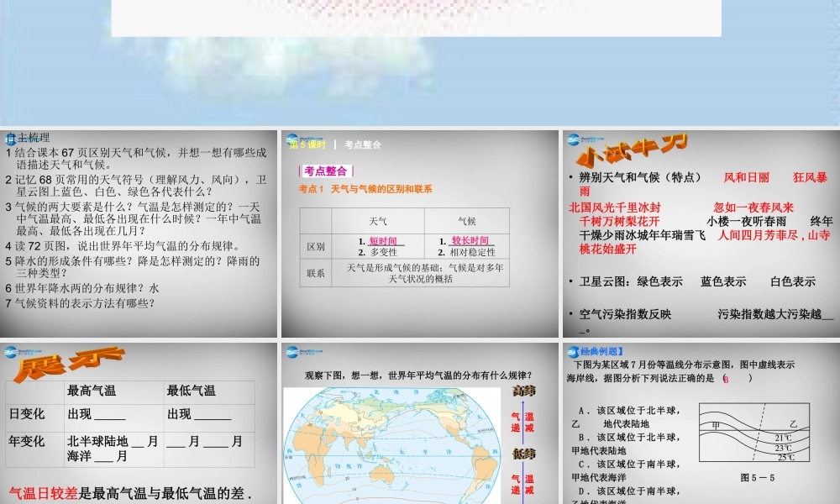840x504 pixels.
Task: Open the 经典例题 slide thumbnail
Action: coord(701,423)
